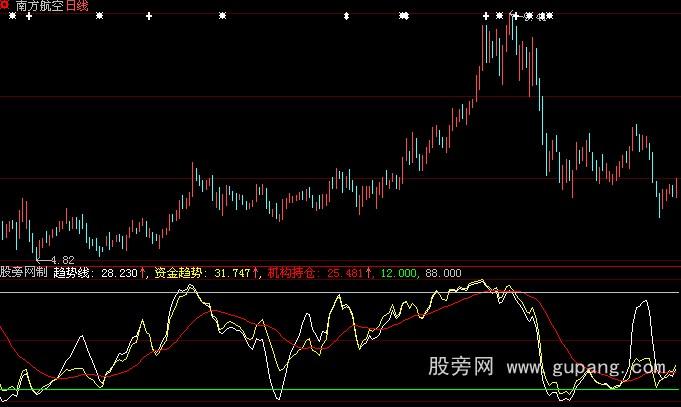The height and width of the screenshot is (407, 681).
Task: Open the 南方航空 stock name selector
Action: point(37,6)
